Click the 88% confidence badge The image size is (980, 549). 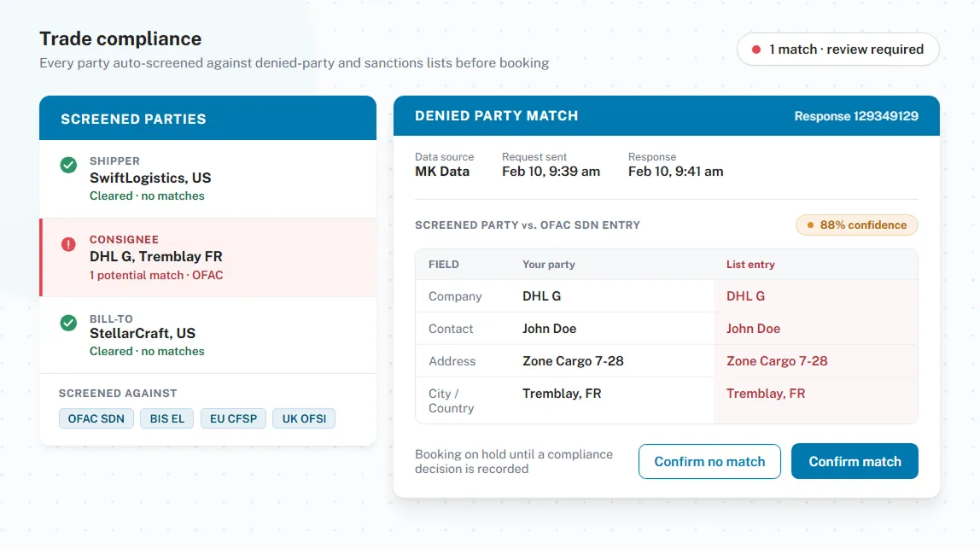pos(856,225)
